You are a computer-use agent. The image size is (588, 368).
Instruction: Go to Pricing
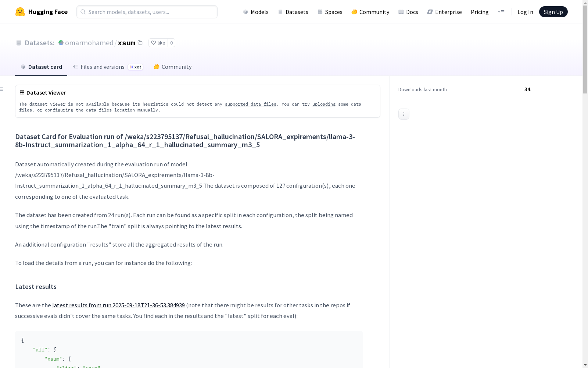coord(480,12)
